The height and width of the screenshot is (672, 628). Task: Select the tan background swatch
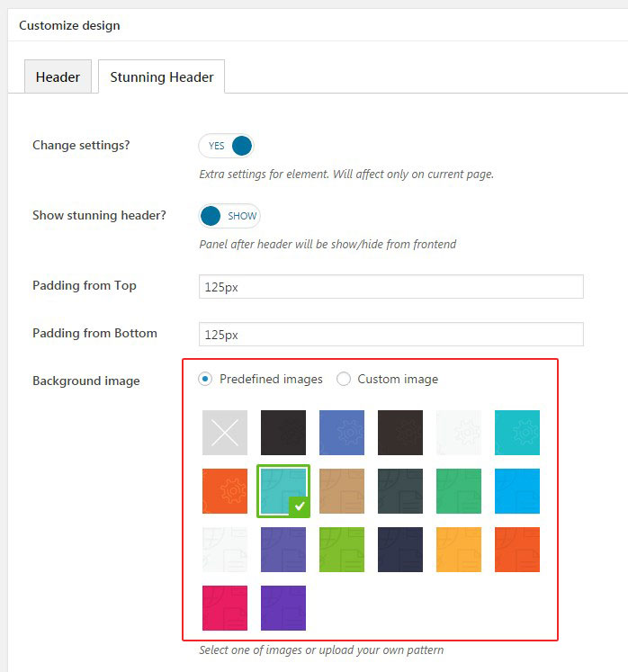tap(342, 491)
